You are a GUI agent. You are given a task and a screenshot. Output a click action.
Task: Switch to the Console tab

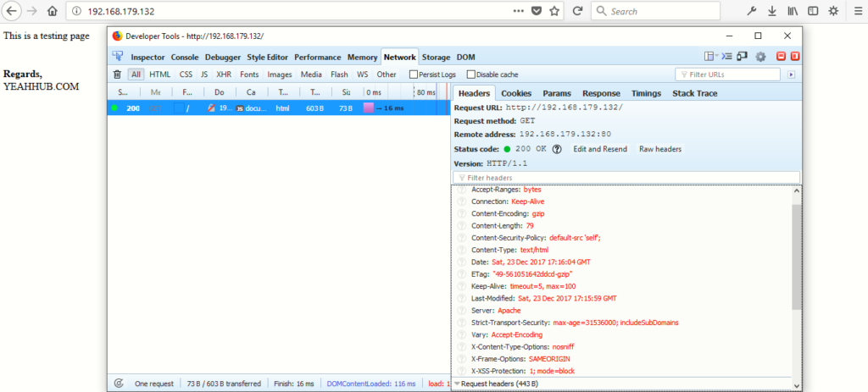click(185, 57)
